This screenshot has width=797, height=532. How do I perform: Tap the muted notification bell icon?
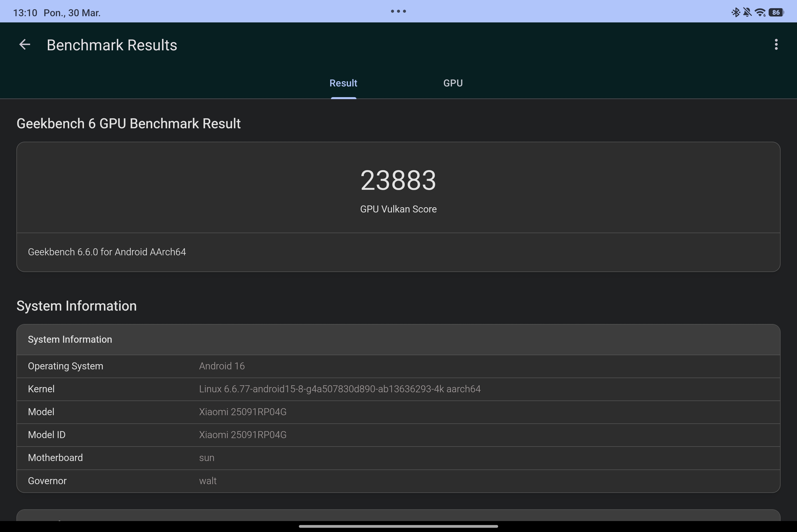pos(747,12)
